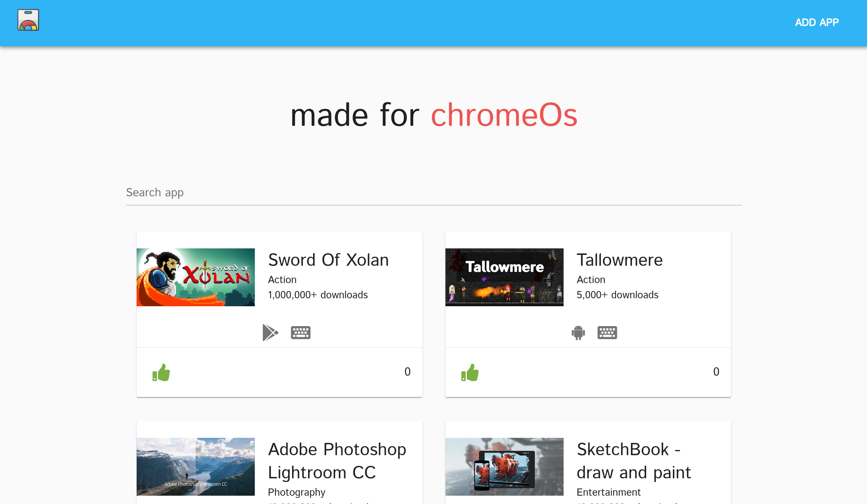The width and height of the screenshot is (867, 504).
Task: Click the Android icon on the Tallowmere card
Action: click(x=578, y=332)
